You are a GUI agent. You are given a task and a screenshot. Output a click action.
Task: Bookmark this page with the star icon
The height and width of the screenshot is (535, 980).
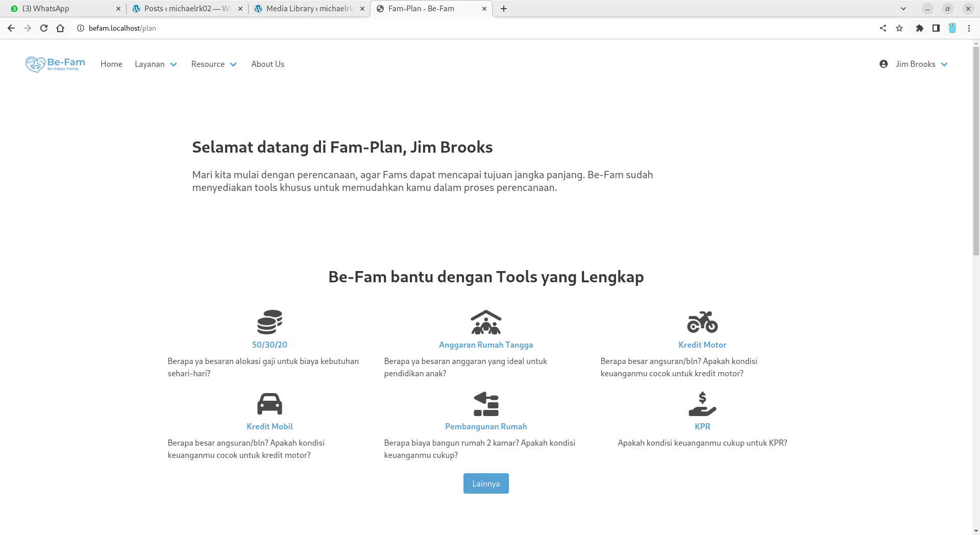point(899,28)
